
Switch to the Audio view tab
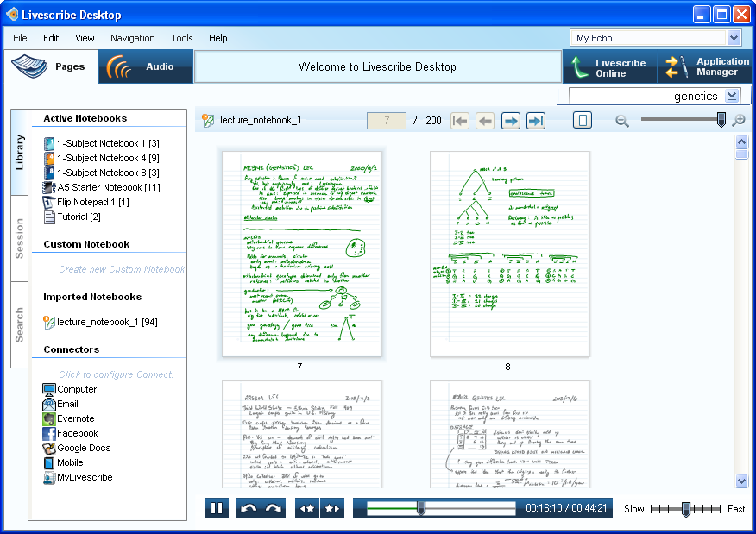click(x=145, y=66)
